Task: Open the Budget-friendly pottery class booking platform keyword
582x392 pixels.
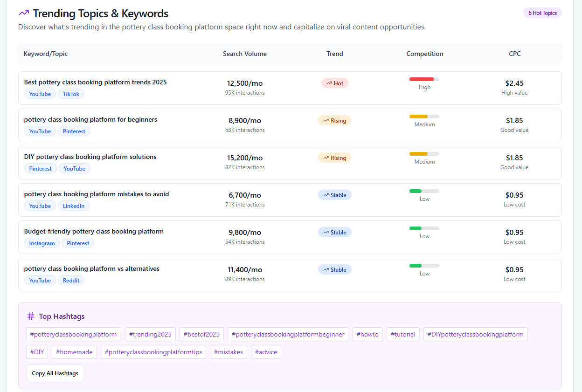Action: (94, 232)
